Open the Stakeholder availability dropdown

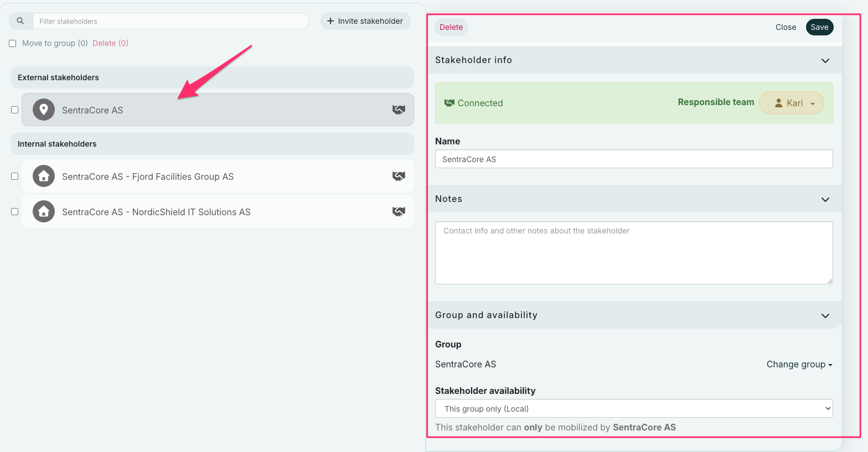click(x=633, y=408)
